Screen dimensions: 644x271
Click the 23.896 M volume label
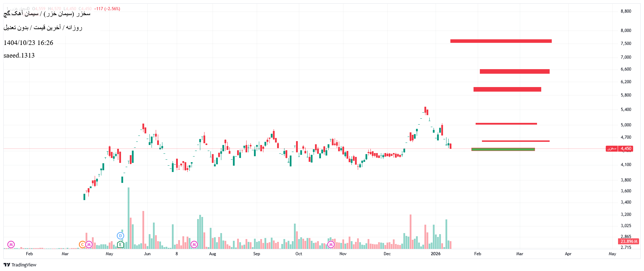629,242
